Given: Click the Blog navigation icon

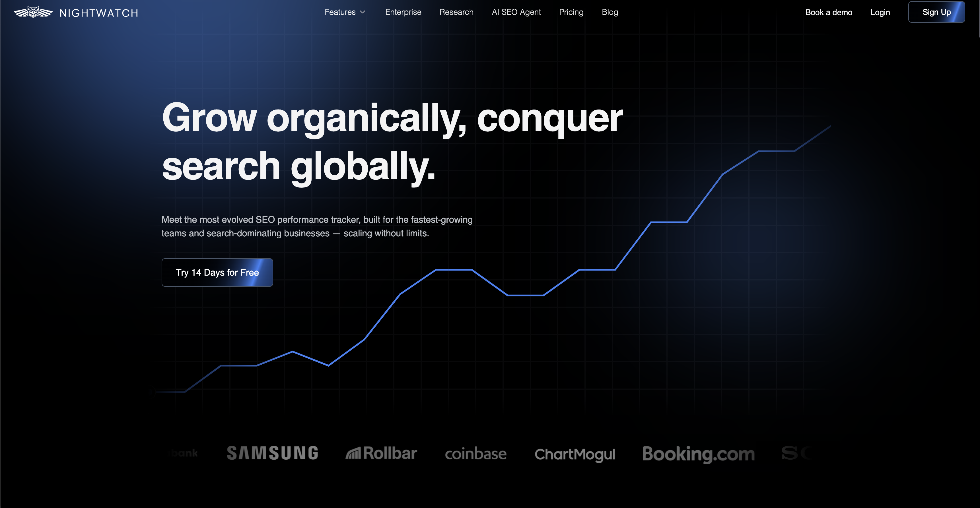Looking at the screenshot, I should (x=609, y=12).
